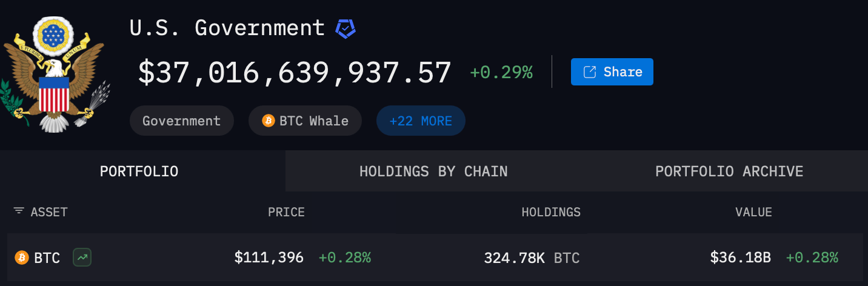Open the BTC chart trend icon
This screenshot has width=868, height=286.
[x=82, y=258]
